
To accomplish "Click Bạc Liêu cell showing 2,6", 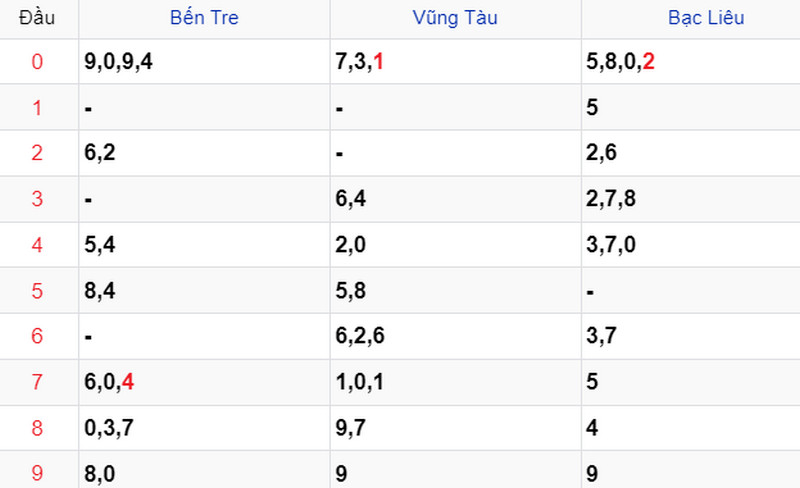I will [x=691, y=153].
